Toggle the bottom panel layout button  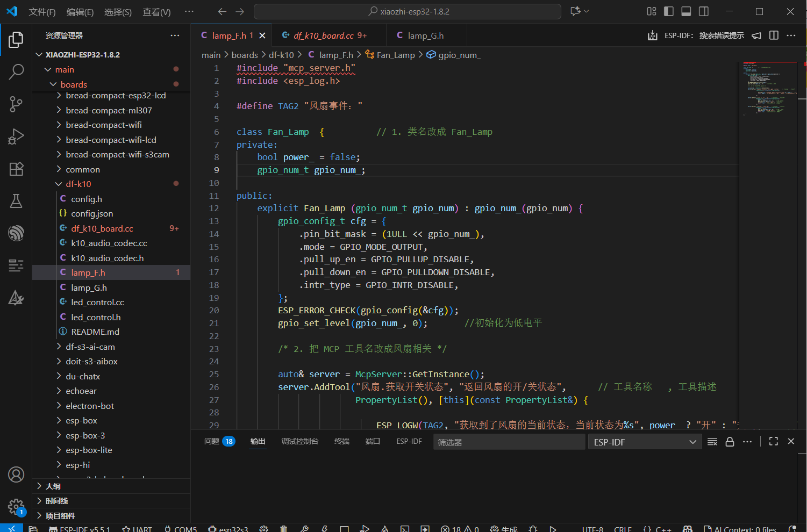pos(686,11)
